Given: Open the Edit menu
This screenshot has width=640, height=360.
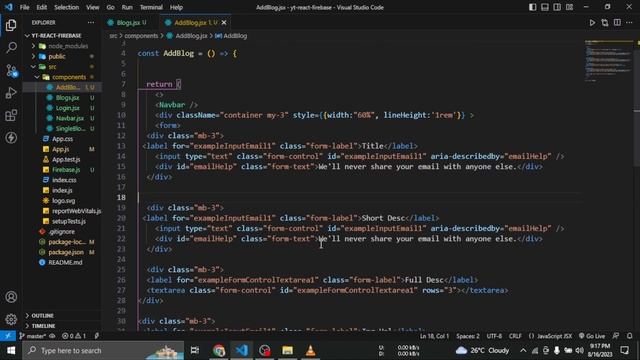Looking at the screenshot, I should tap(42, 7).
